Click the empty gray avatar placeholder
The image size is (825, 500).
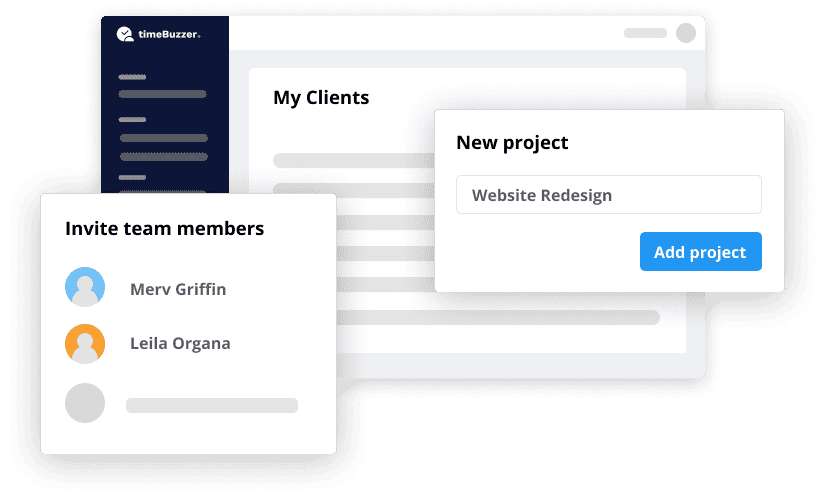pos(85,403)
